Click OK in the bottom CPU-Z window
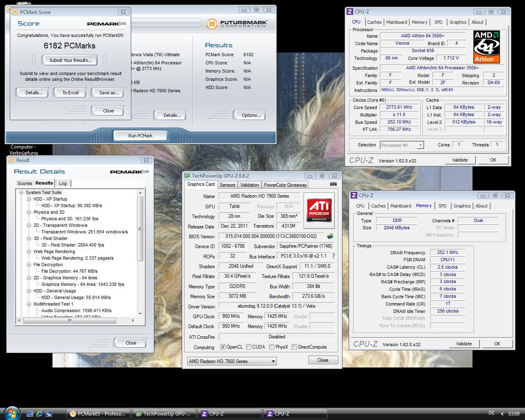The width and height of the screenshot is (525, 420). pyautogui.click(x=497, y=344)
